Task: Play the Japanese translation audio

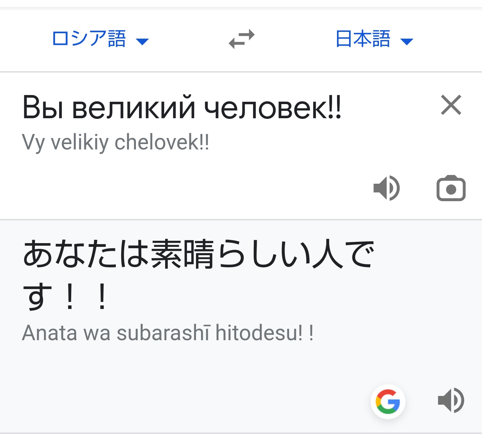Action: click(451, 400)
